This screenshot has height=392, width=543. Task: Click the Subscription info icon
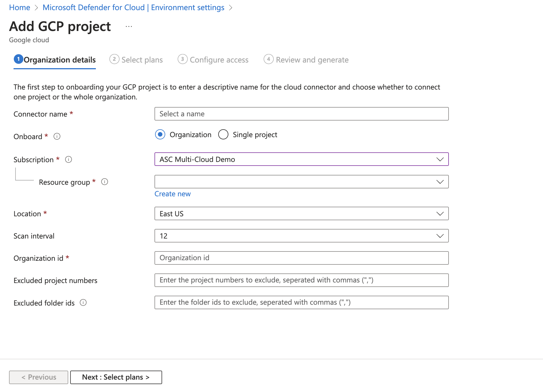pyautogui.click(x=68, y=159)
